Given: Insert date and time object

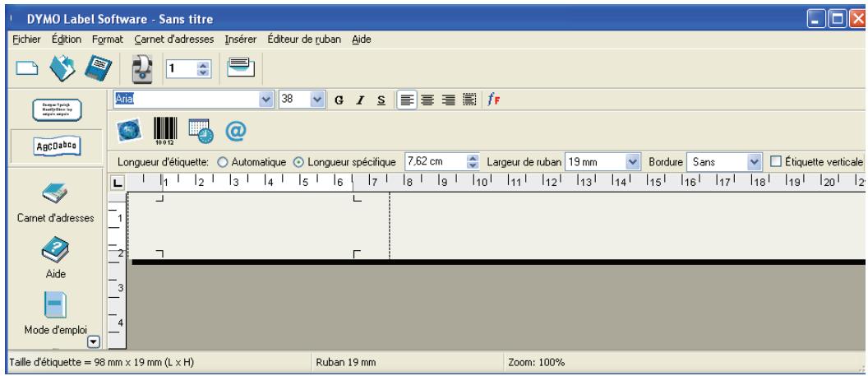Looking at the screenshot, I should tap(201, 131).
